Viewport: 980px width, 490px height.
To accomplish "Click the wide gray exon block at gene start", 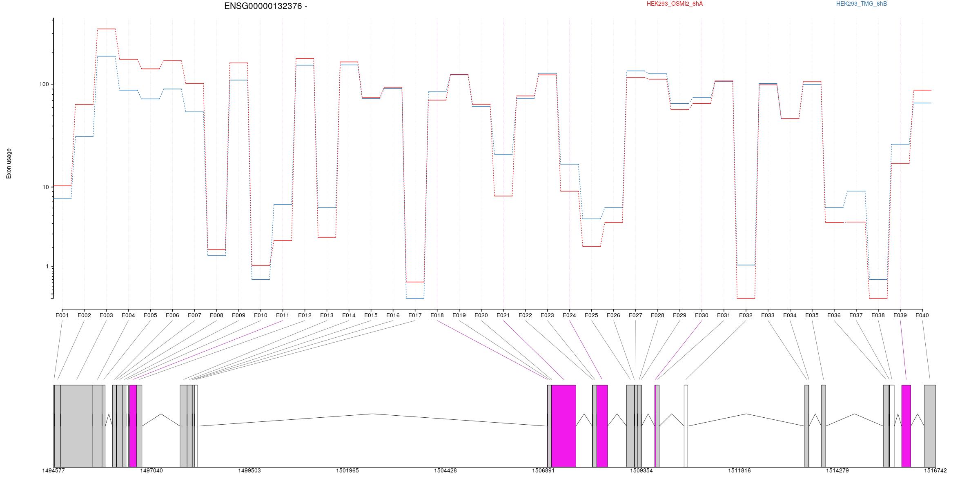I will pyautogui.click(x=76, y=426).
